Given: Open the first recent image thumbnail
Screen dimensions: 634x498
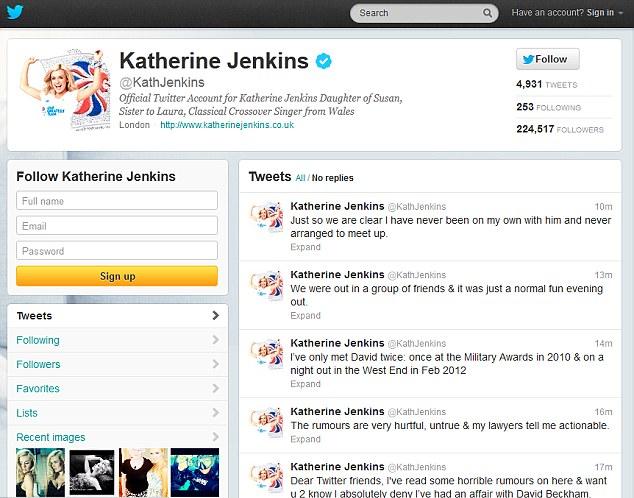Looking at the screenshot, I should point(40,472).
